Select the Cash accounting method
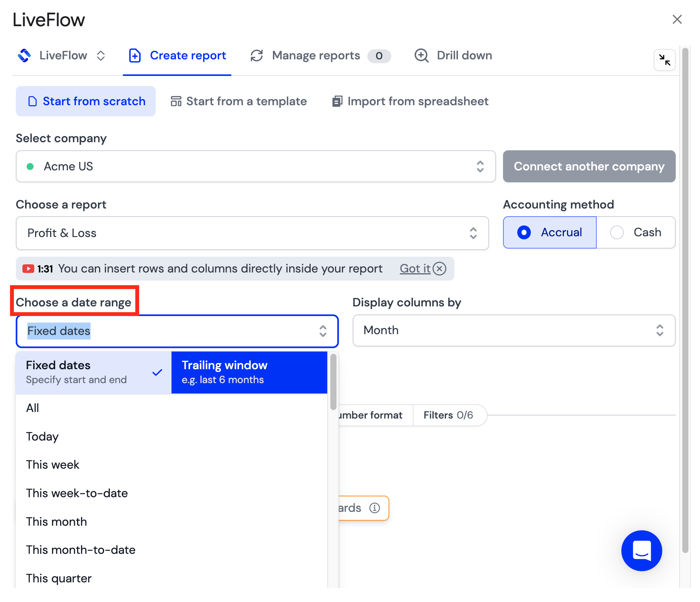This screenshot has height=602, width=700. 636,232
